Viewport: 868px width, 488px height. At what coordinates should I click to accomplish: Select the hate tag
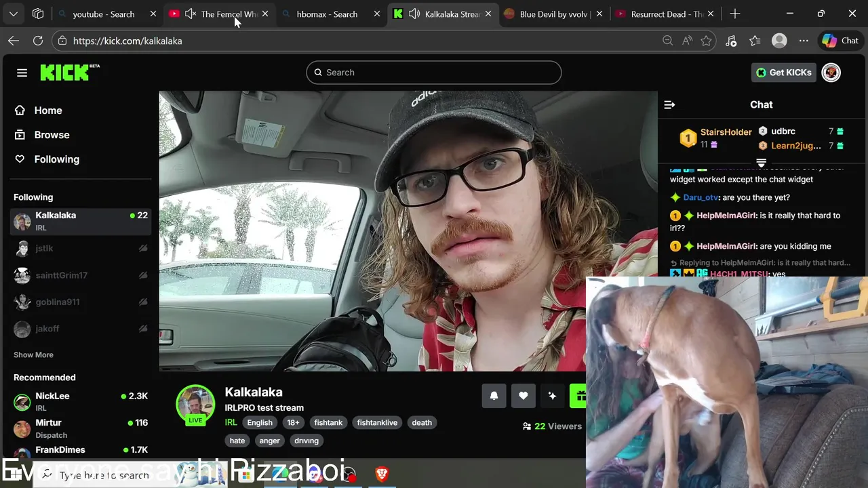click(x=237, y=441)
